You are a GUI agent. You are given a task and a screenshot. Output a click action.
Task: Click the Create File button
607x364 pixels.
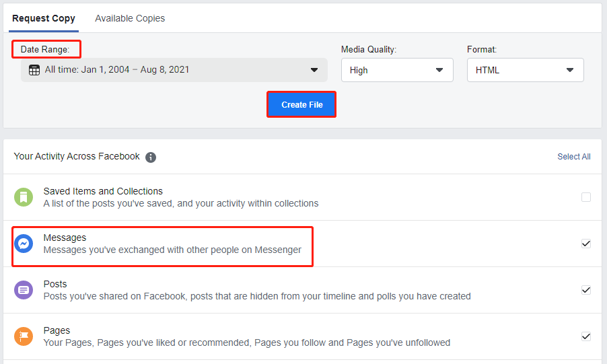pyautogui.click(x=301, y=104)
